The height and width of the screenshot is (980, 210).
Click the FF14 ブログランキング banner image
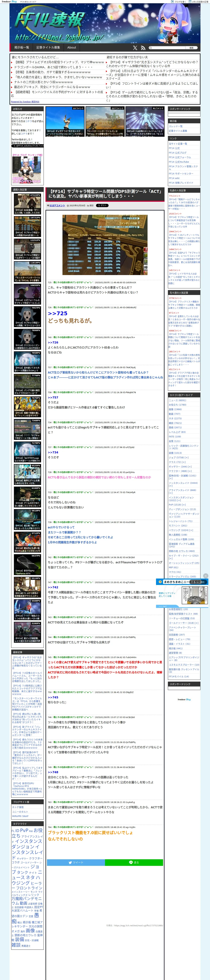(x=26, y=170)
